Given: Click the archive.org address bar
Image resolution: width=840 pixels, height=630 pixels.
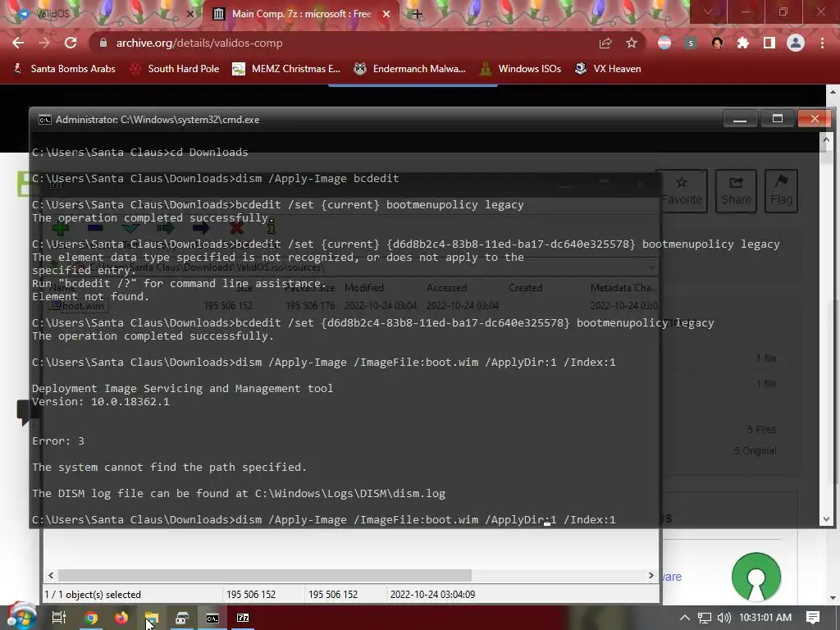Looking at the screenshot, I should (343, 43).
